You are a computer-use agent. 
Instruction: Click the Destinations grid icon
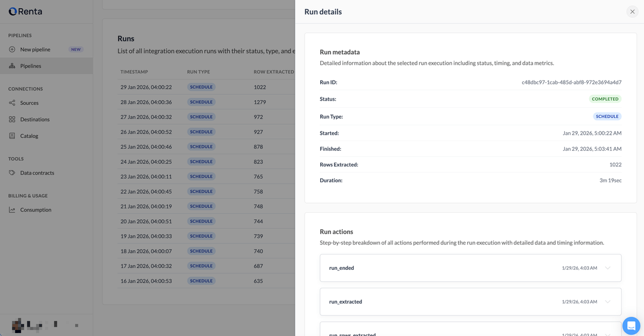pyautogui.click(x=12, y=120)
